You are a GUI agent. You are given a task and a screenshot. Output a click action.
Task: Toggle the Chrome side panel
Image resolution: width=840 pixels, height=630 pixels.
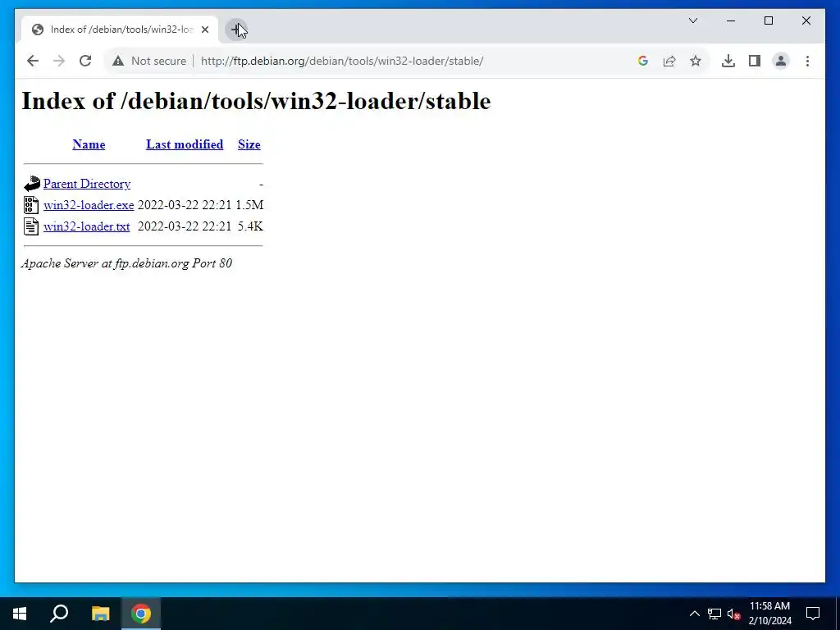pos(755,61)
